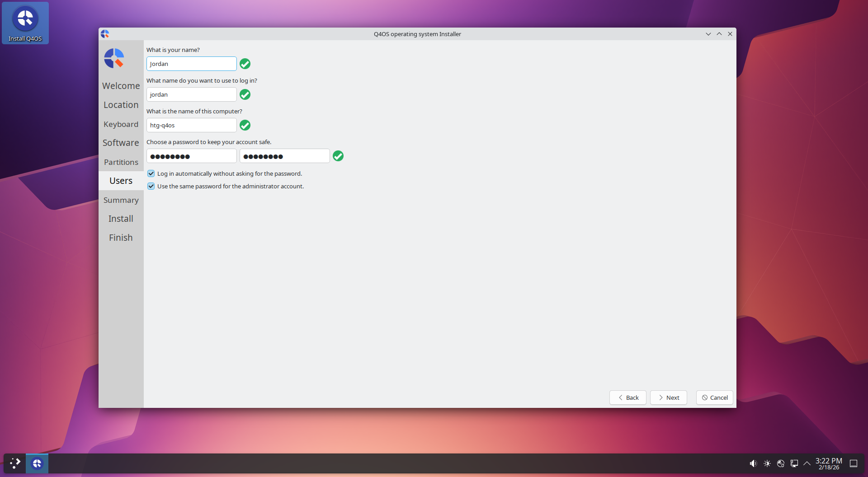
Task: Click the first password field
Action: [x=192, y=156]
